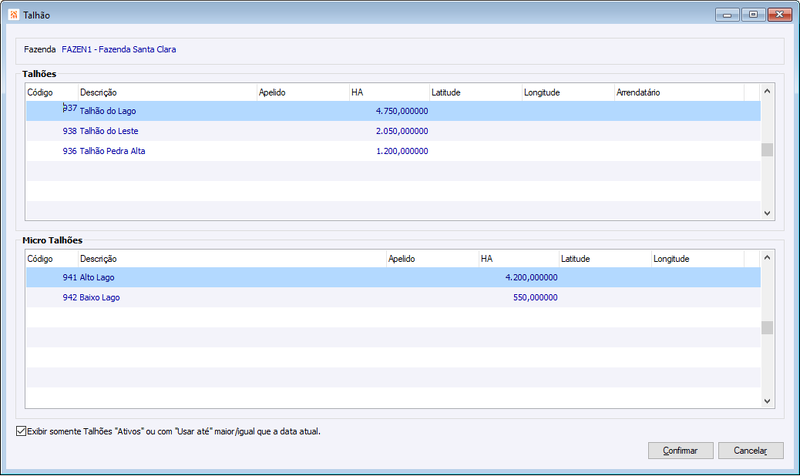
Task: Minimize the Talhão window
Action: (x=727, y=15)
